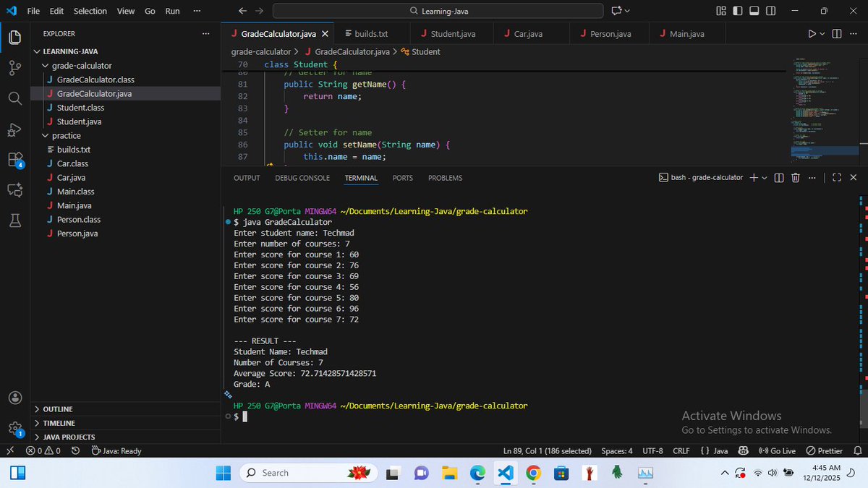Open the File menu

tap(33, 11)
